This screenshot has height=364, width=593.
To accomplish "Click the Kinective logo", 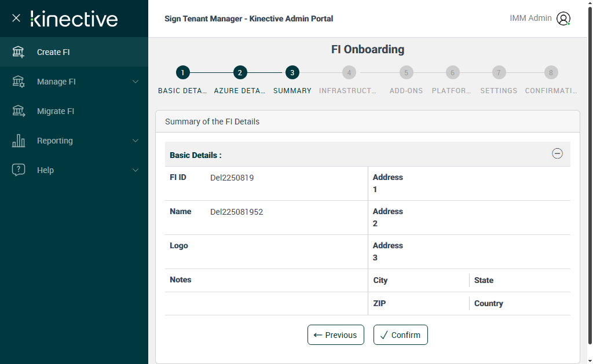I will pyautogui.click(x=74, y=19).
